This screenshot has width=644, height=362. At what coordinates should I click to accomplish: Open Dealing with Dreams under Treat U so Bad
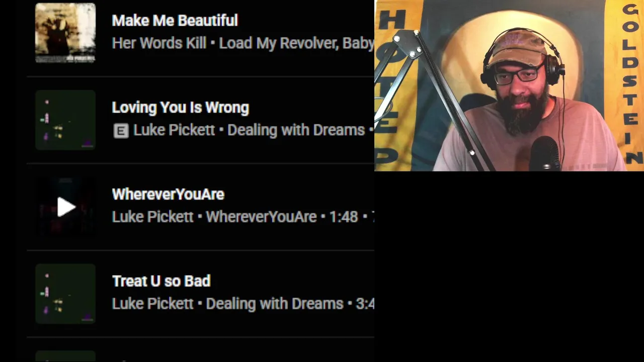coord(275,304)
